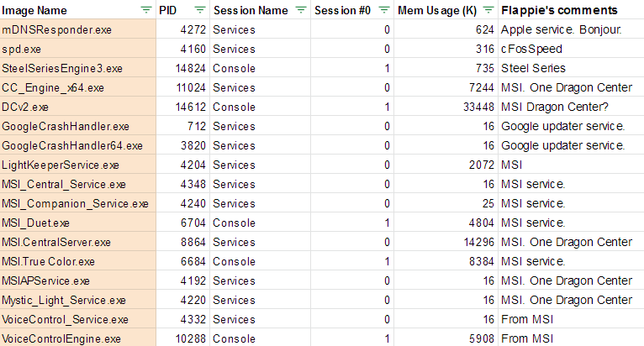Screen dimensions: 644x346
Task: Select the DCv2.exe cell
Action: pos(78,107)
